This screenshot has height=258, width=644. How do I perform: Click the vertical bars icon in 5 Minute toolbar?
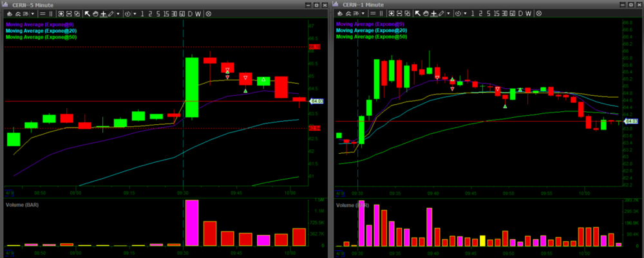point(51,14)
